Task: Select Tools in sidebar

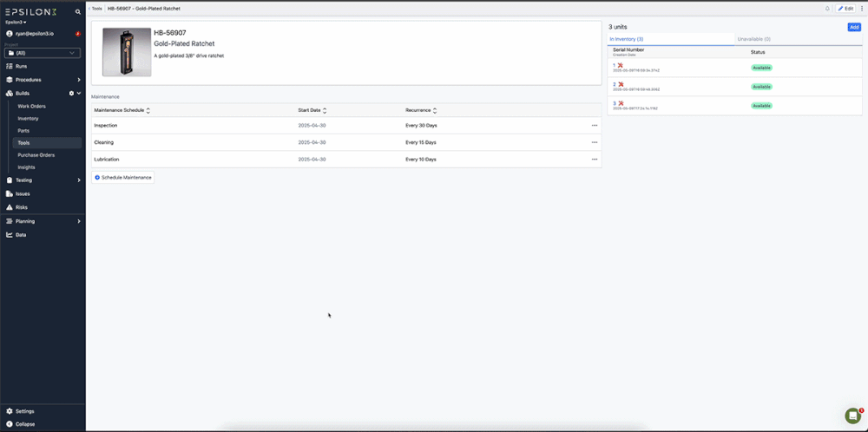Action: pos(47,143)
